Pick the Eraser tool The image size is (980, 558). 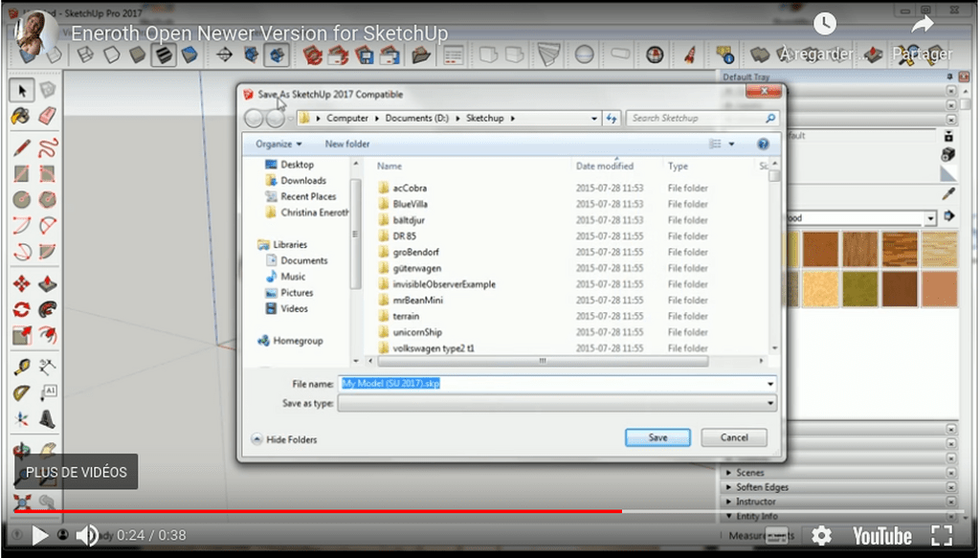(48, 116)
